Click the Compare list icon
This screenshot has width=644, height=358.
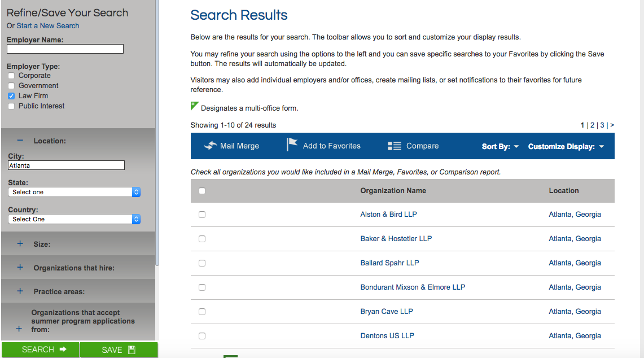click(x=395, y=146)
